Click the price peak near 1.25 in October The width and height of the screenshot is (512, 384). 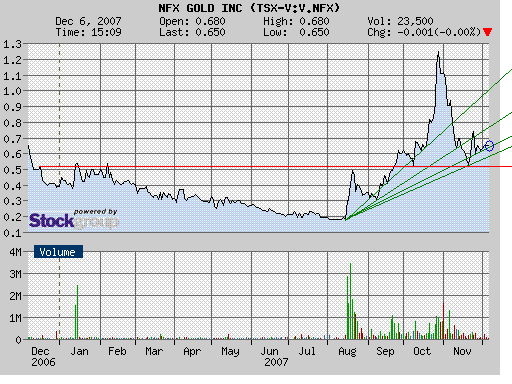point(438,52)
